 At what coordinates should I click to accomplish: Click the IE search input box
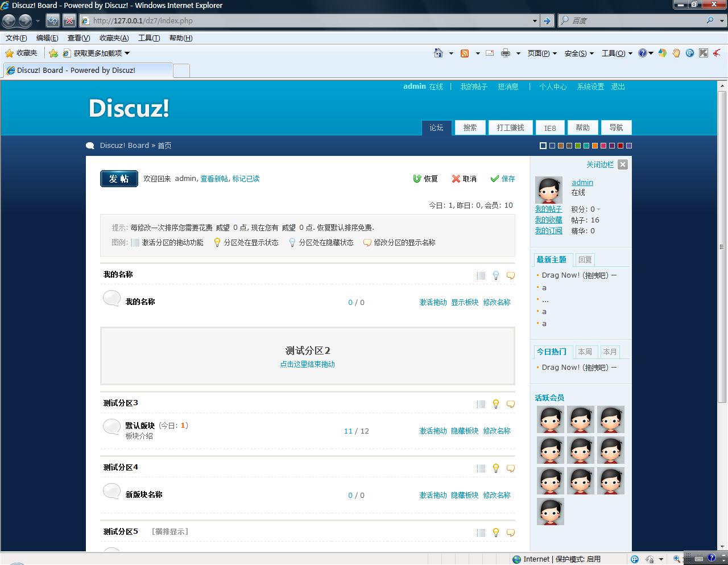[637, 20]
